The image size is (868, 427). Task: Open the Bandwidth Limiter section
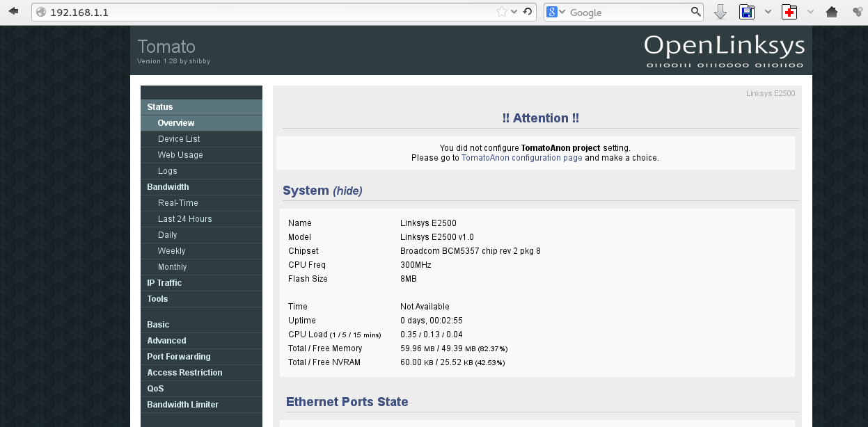[x=201, y=405]
